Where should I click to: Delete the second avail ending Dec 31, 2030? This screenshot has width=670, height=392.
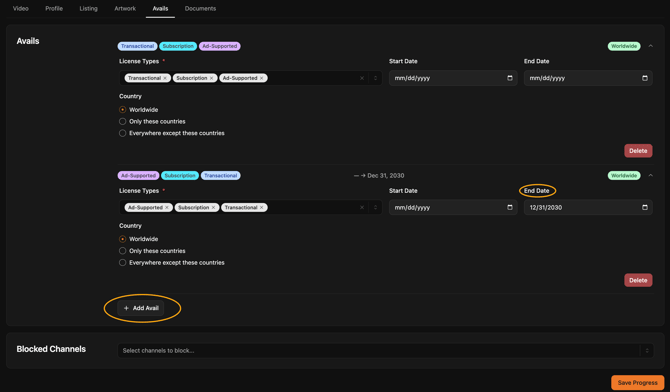(x=638, y=280)
